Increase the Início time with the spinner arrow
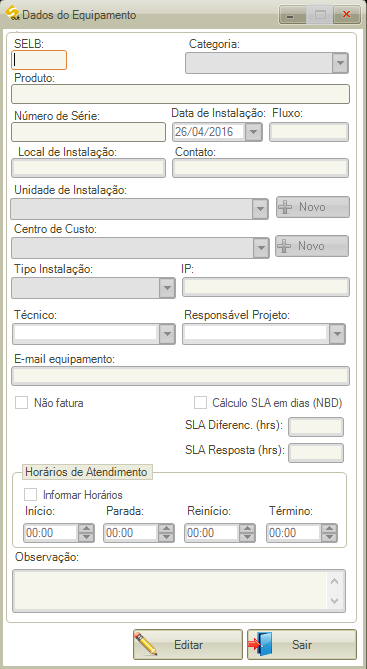Screen dimensions: 367x669 coord(87,529)
